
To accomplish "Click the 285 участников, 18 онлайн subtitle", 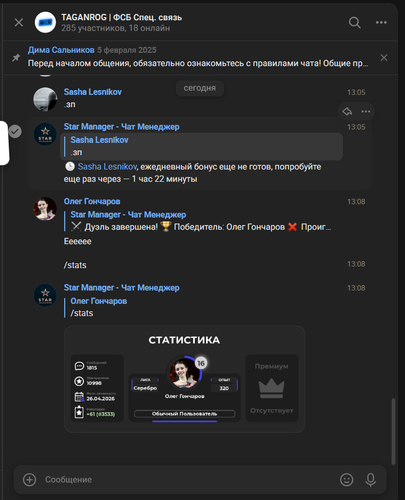I will (116, 28).
